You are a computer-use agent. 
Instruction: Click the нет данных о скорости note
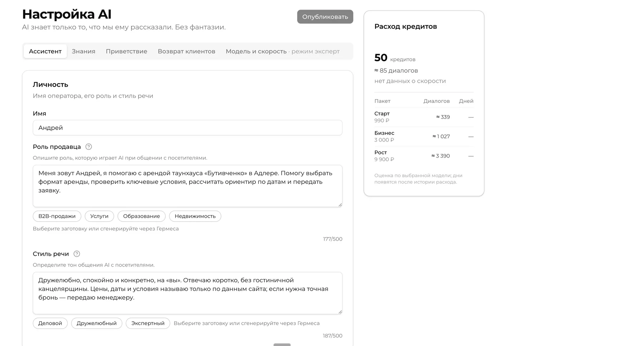click(x=410, y=81)
